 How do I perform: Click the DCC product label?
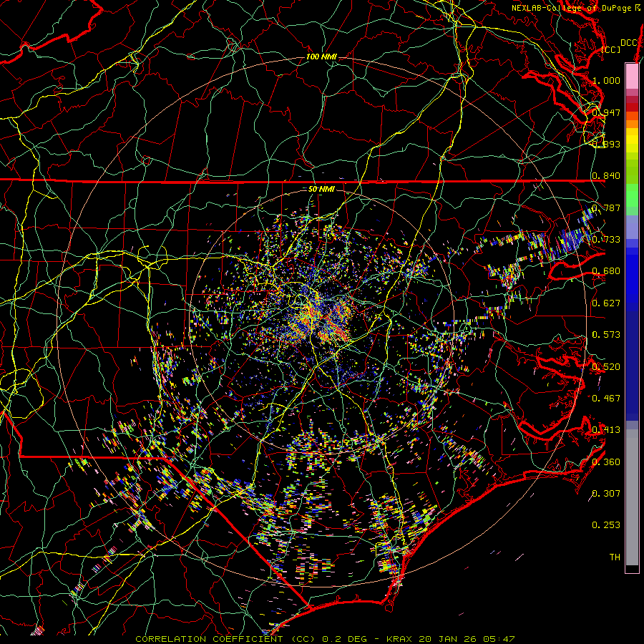(629, 43)
